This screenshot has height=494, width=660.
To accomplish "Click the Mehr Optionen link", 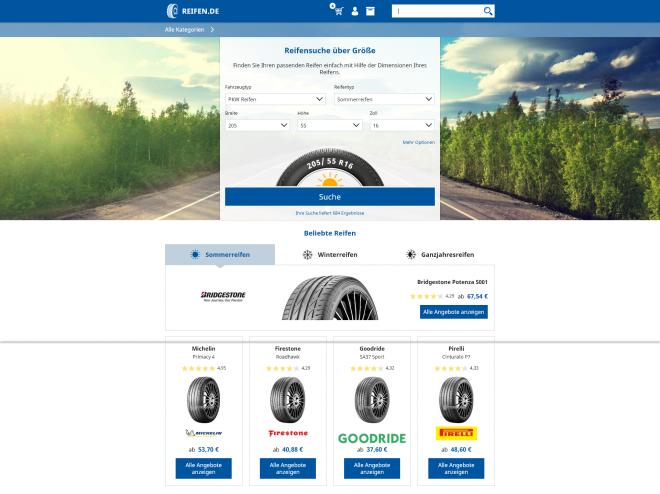I will point(418,142).
